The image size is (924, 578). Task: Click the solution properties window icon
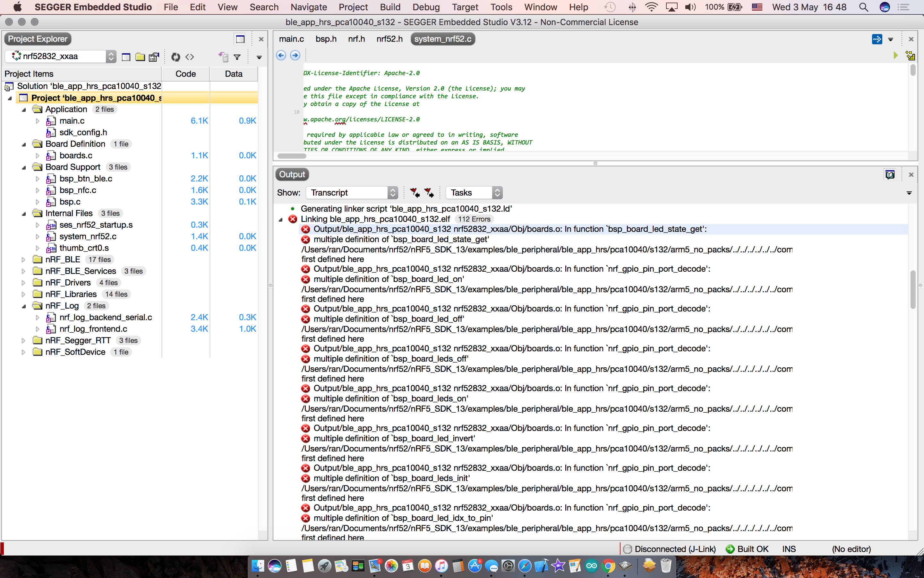click(126, 57)
